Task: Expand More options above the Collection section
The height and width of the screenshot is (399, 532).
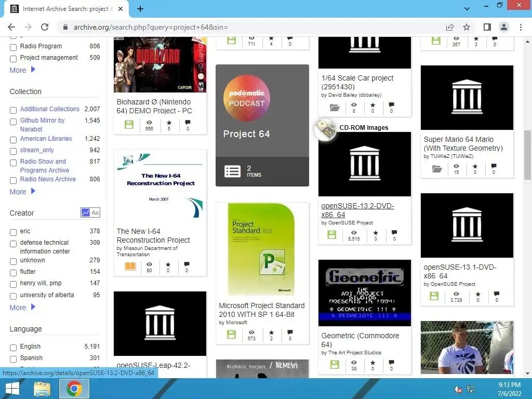Action: coord(22,70)
